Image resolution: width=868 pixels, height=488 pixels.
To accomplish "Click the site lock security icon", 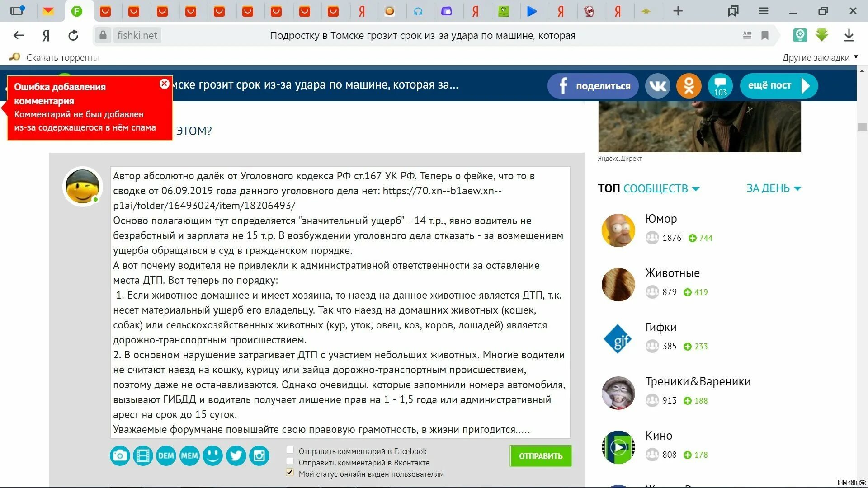I will tap(103, 35).
